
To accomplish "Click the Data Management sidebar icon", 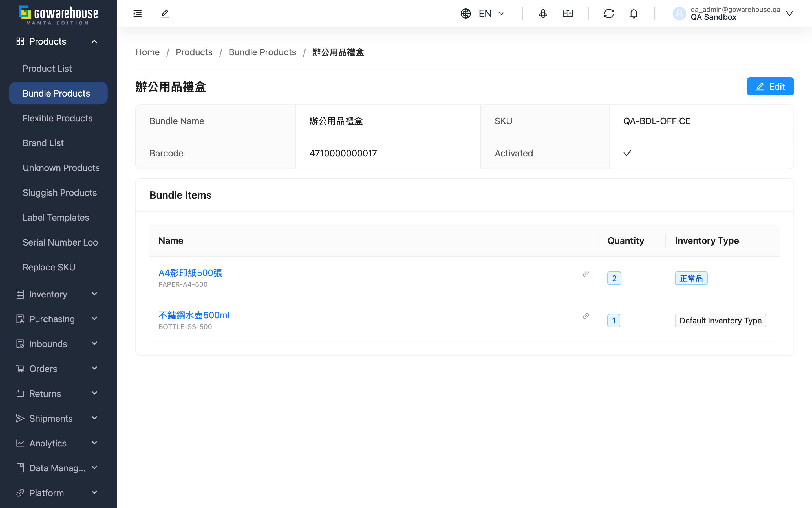I will (x=20, y=468).
